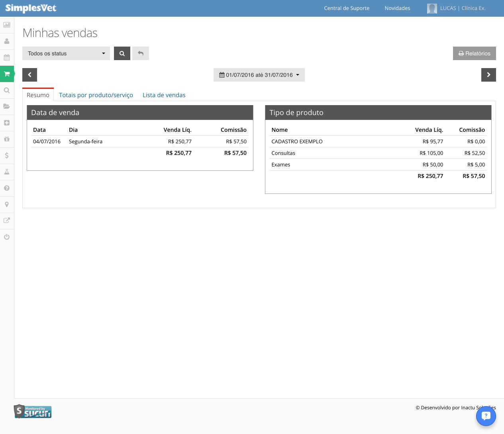This screenshot has width=504, height=434.
Task: Open the map pin location sidebar icon
Action: (x=7, y=204)
